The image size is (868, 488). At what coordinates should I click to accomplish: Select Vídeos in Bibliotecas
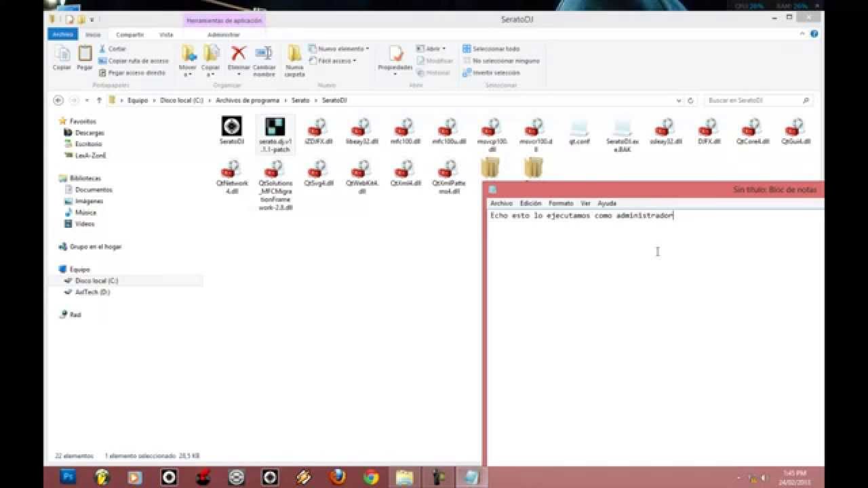(x=85, y=224)
